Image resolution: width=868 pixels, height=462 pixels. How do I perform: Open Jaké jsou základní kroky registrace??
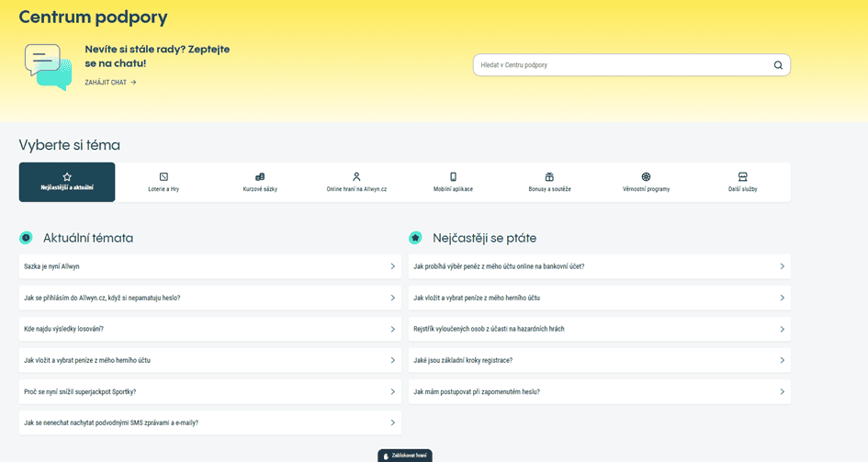[x=600, y=360]
